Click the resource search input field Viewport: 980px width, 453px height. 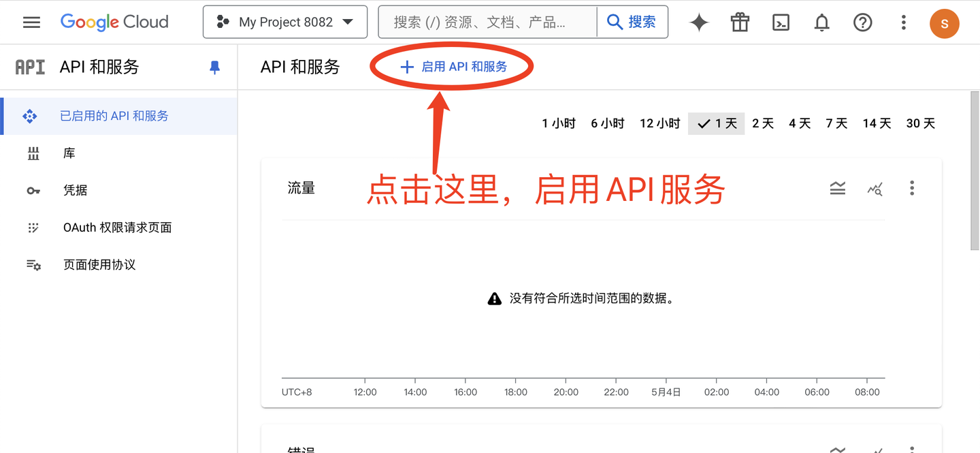point(487,22)
